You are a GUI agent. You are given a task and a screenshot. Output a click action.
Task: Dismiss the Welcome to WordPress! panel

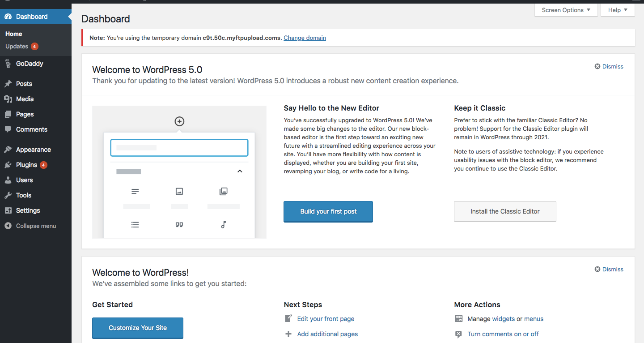(609, 269)
